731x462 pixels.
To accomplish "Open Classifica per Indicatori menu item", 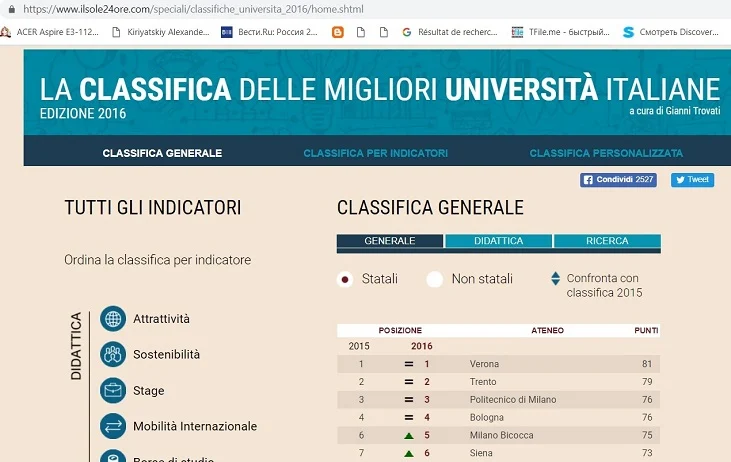I will coord(375,153).
